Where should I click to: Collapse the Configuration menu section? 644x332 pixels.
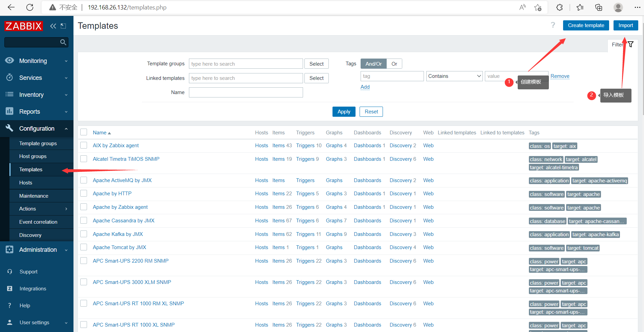coord(37,129)
